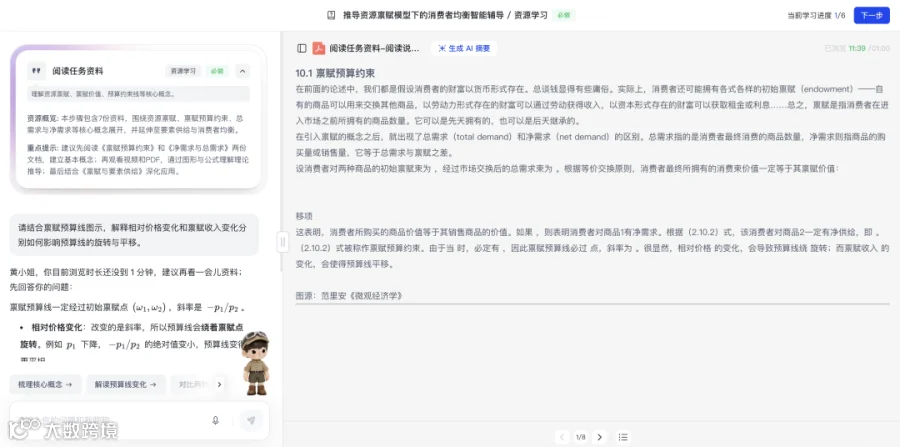Click the book icon in top title bar
This screenshot has height=447, width=900.
tap(331, 15)
